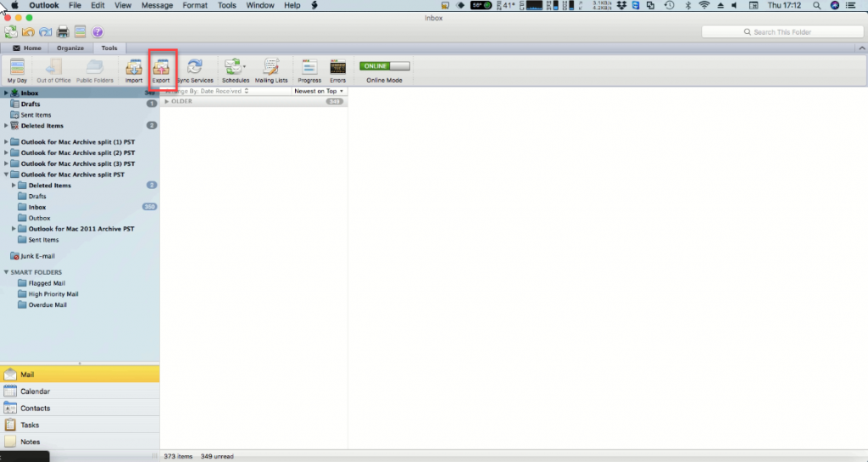Open the Tools menu in the menu bar

pos(227,6)
